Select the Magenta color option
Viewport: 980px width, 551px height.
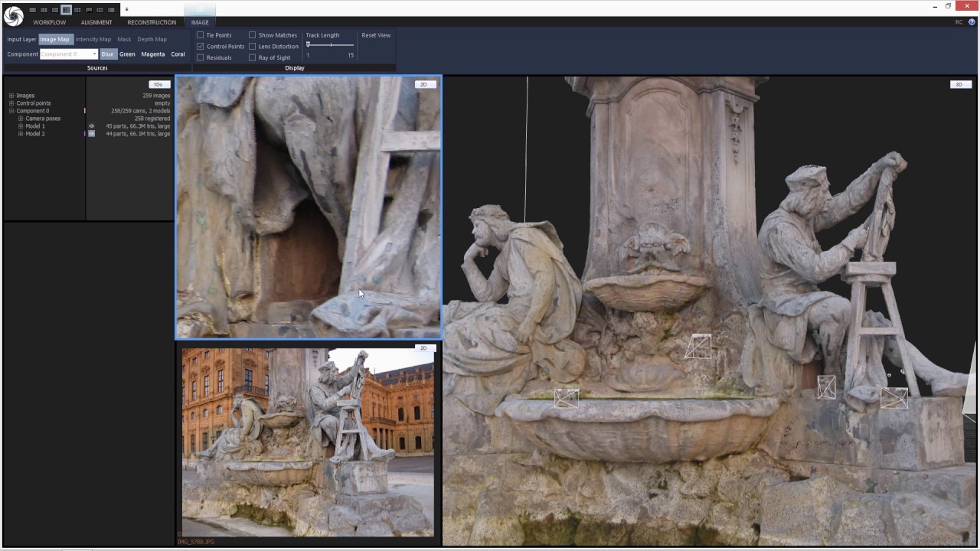pos(152,54)
